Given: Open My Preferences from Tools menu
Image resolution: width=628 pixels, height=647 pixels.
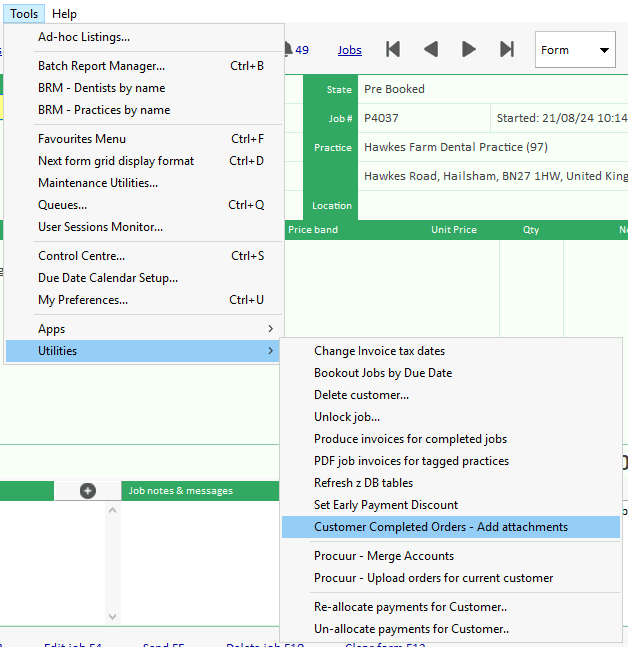Looking at the screenshot, I should [x=83, y=300].
